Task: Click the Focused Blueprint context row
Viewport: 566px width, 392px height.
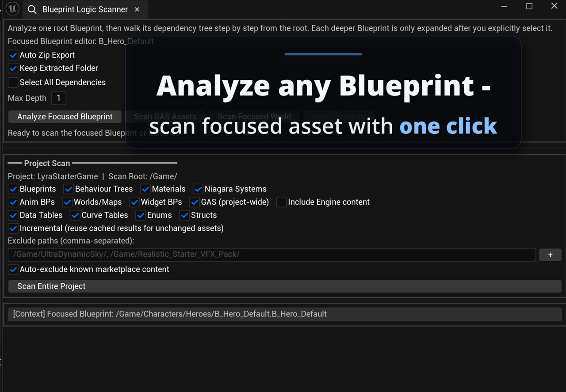Action: 285,314
